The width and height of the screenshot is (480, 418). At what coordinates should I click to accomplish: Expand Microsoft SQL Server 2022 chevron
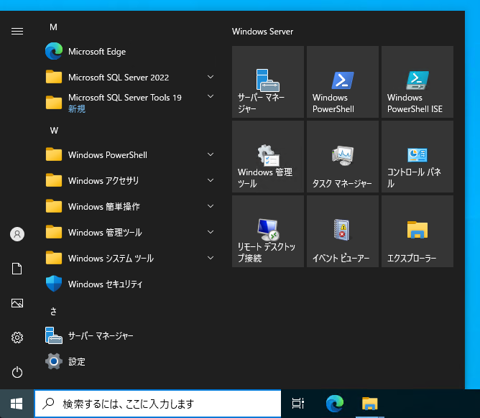click(x=210, y=77)
